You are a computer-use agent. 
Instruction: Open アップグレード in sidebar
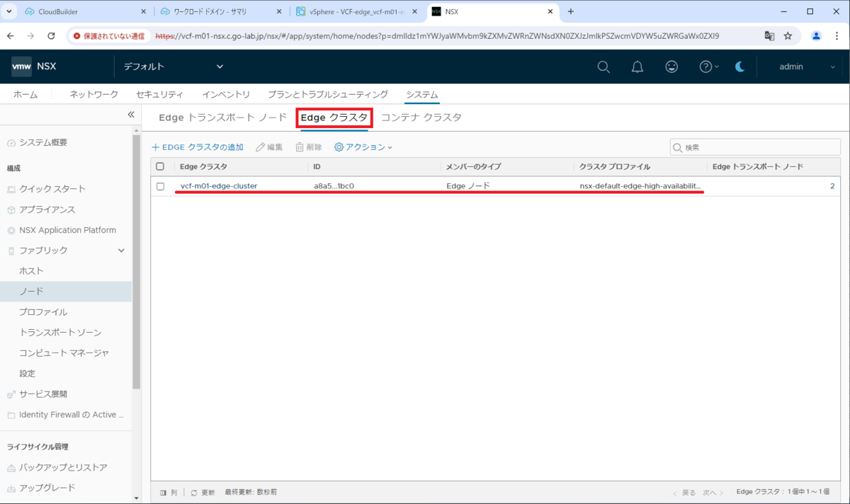pyautogui.click(x=47, y=488)
